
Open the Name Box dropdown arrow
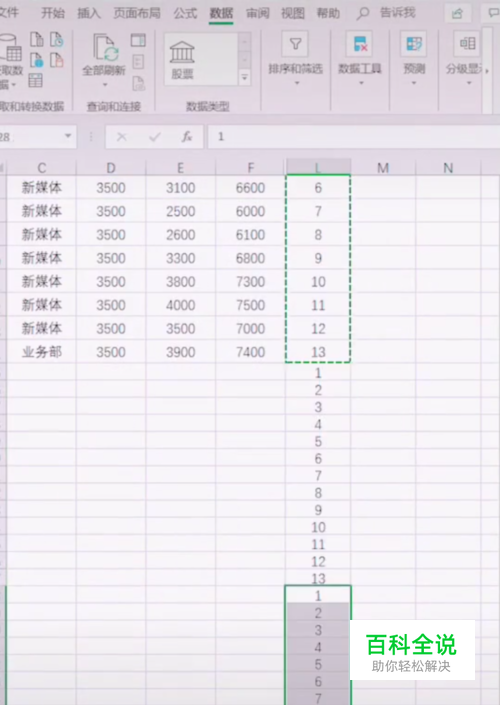point(68,136)
